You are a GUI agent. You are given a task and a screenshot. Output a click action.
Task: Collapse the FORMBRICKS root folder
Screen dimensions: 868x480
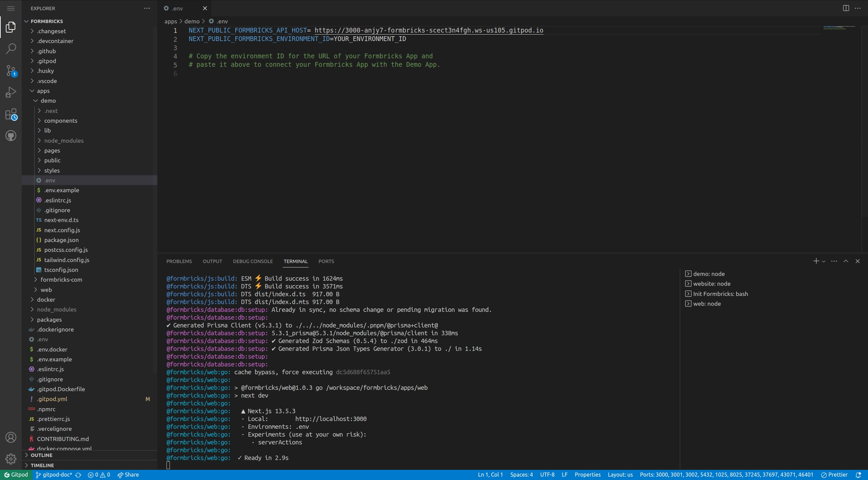tap(90, 21)
